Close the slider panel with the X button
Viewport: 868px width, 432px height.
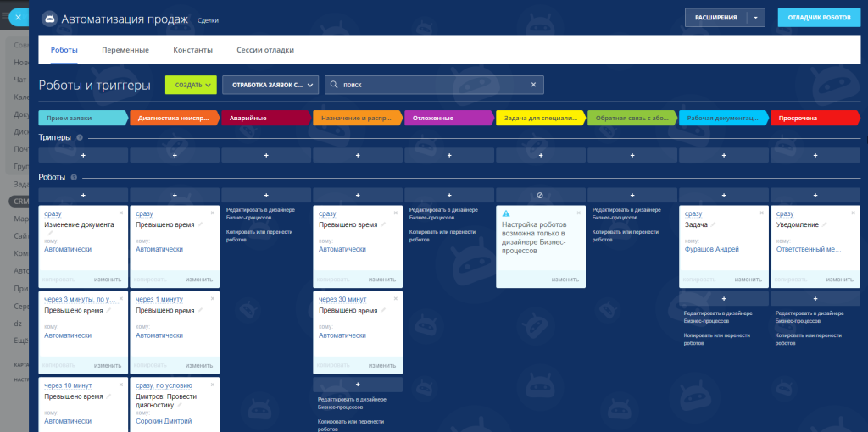(x=19, y=17)
